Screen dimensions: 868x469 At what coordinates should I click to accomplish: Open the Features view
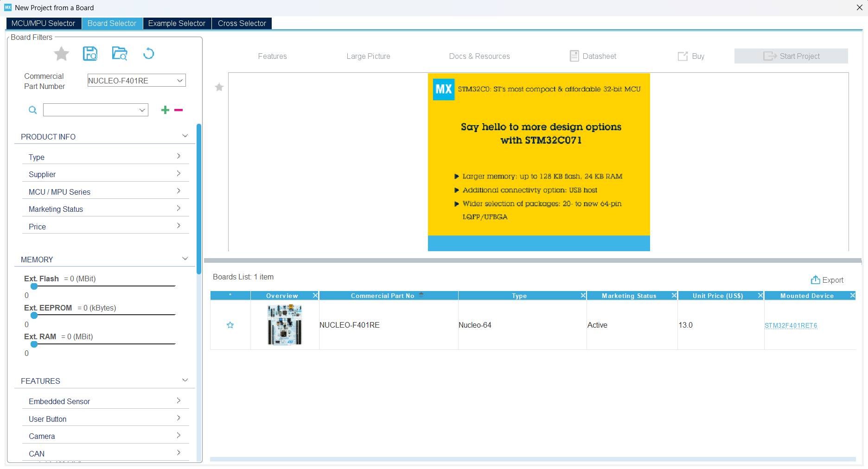point(273,56)
